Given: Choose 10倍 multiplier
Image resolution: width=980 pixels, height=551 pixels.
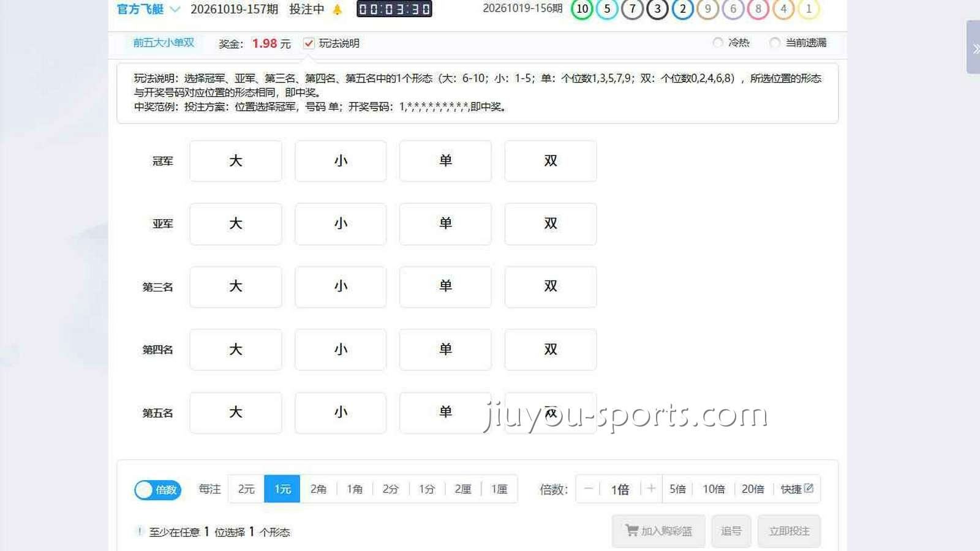Looking at the screenshot, I should [x=714, y=489].
